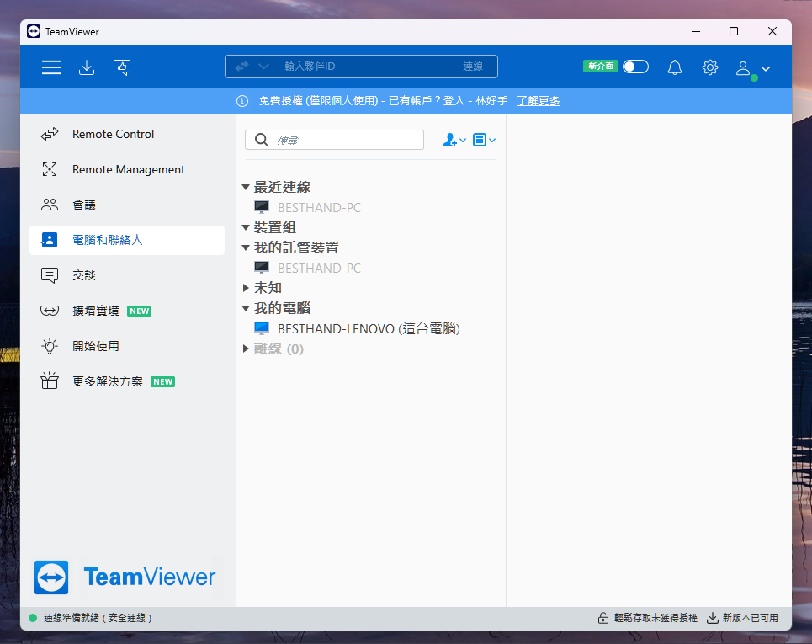
Task: Select 會議 in sidebar
Action: pos(84,205)
